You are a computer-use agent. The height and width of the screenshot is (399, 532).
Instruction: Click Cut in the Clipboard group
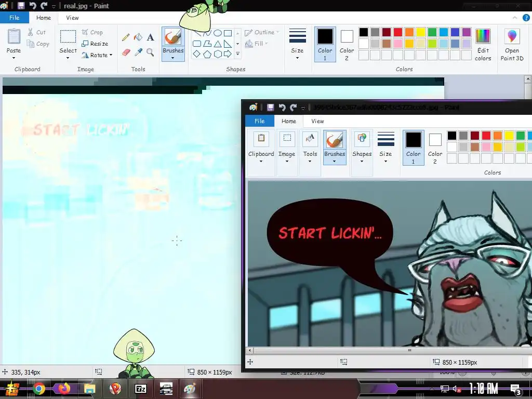pos(37,32)
